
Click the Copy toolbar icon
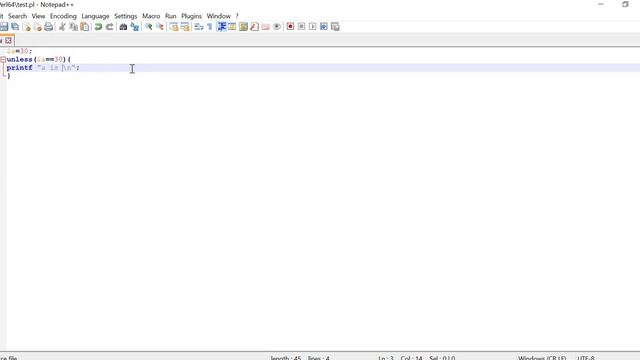pyautogui.click(x=73, y=27)
